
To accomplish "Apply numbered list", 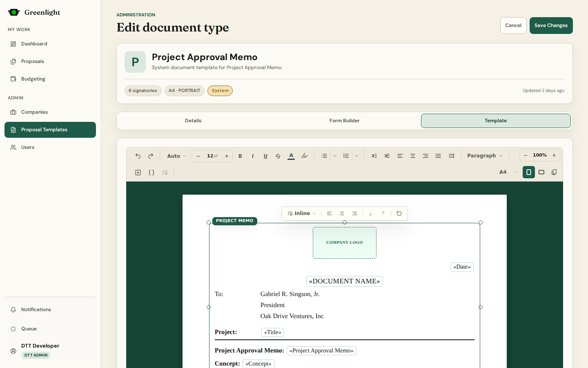I will coord(346,156).
